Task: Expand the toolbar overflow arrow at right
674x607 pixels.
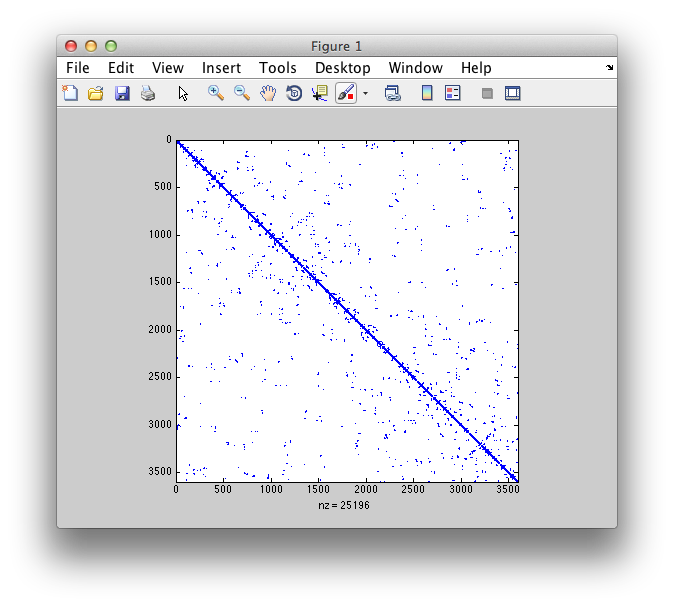Action: point(609,68)
